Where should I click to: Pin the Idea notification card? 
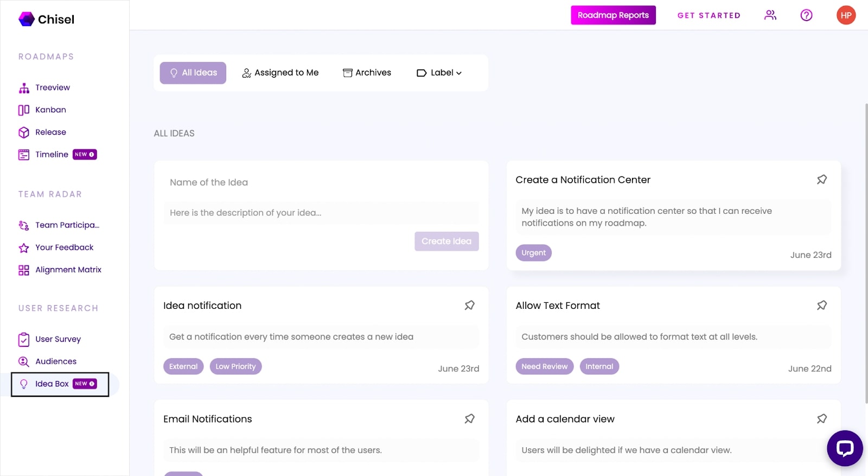tap(470, 306)
